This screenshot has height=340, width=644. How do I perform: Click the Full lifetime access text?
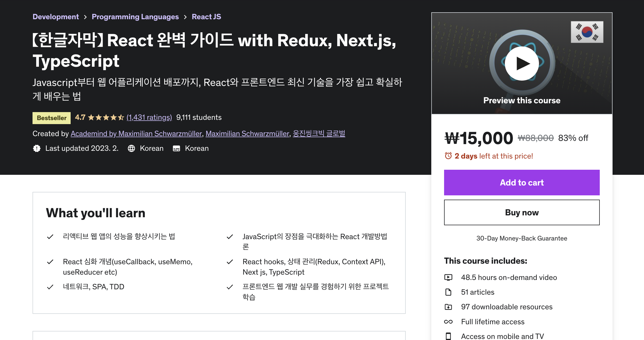(493, 322)
